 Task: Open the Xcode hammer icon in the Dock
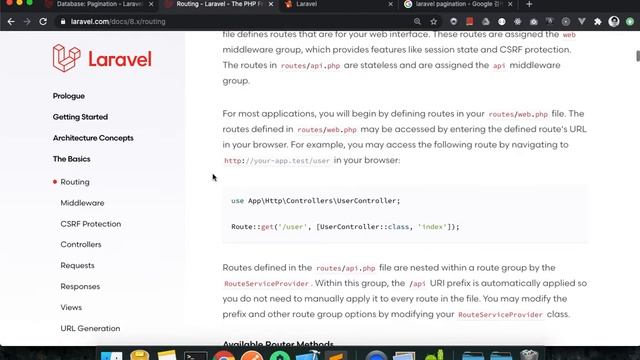308,356
